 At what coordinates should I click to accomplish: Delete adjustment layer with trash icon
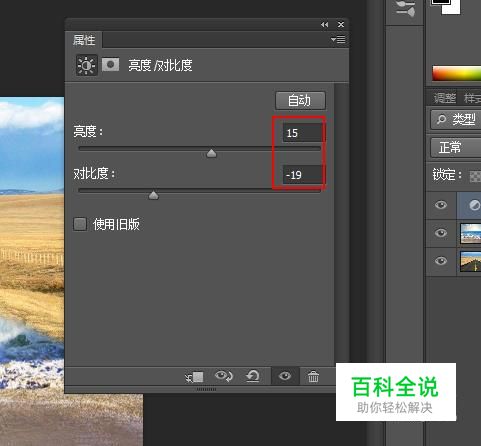313,377
